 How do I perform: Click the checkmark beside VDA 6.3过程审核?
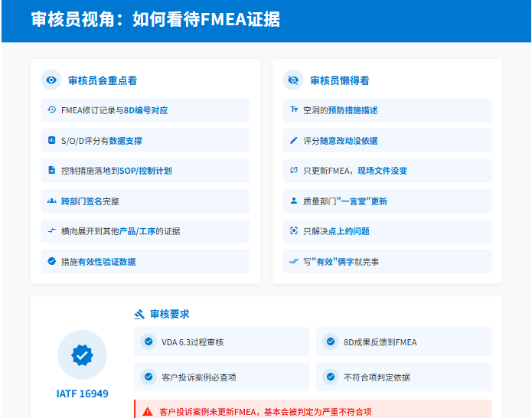click(x=148, y=342)
